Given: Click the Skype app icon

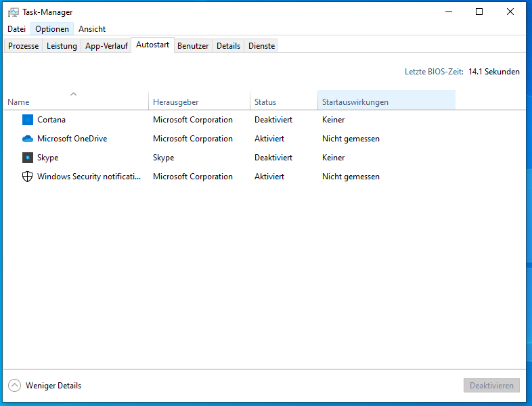Looking at the screenshot, I should click(x=28, y=158).
